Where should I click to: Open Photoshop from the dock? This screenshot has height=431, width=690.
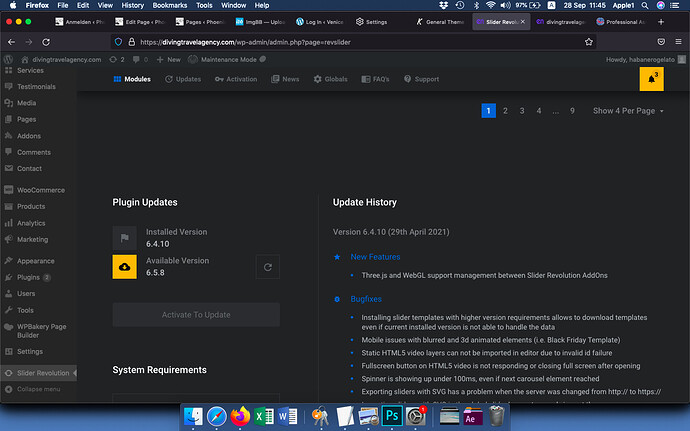point(392,416)
